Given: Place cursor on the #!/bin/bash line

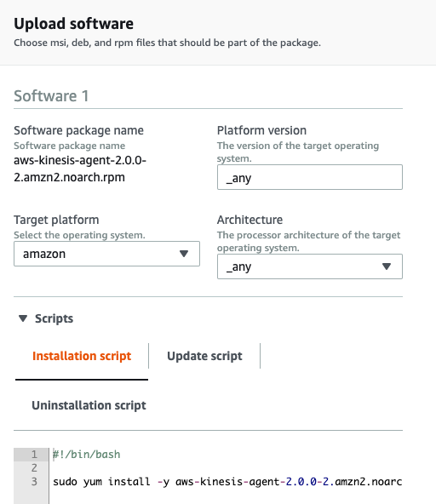Looking at the screenshot, I should (x=87, y=455).
